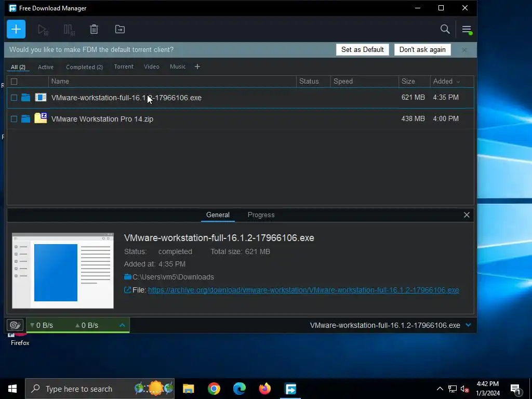This screenshot has width=532, height=399.
Task: Click the move to folder toolbar icon
Action: [120, 29]
